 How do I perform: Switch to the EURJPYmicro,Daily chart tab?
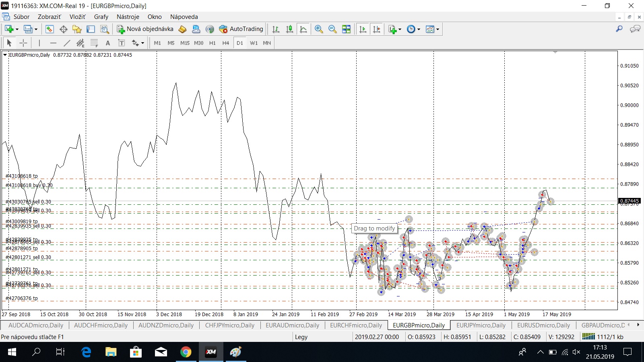[481, 325]
